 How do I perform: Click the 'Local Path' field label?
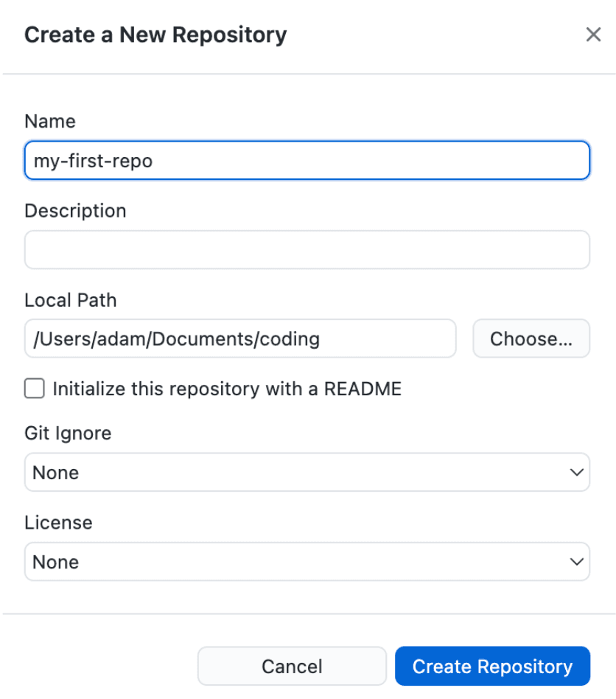pos(71,300)
